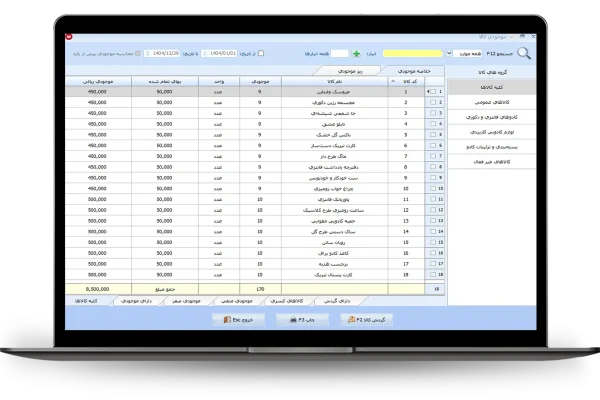
Task: Open the همه موارد search-type dropdown
Action: coord(449,53)
